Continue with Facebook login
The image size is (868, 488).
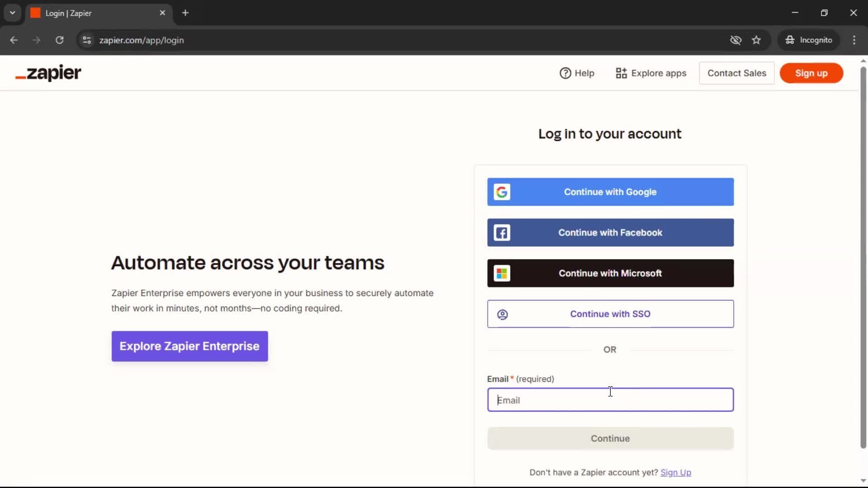610,233
